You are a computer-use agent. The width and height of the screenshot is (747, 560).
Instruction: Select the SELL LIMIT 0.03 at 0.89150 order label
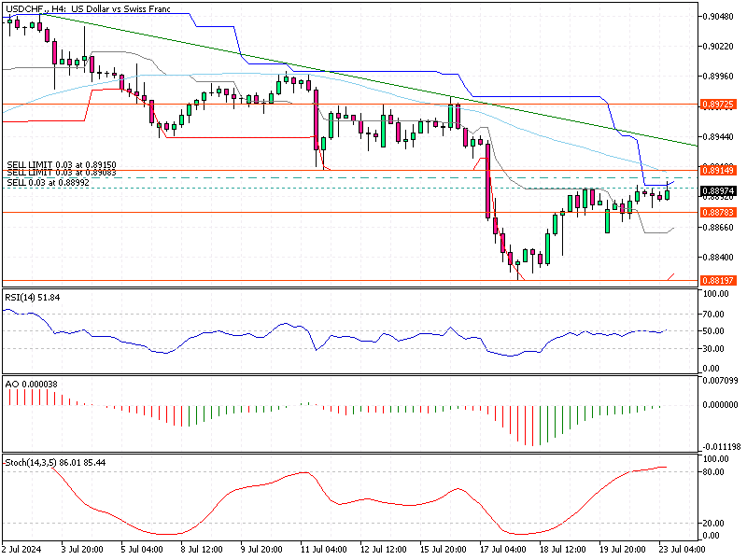62,164
